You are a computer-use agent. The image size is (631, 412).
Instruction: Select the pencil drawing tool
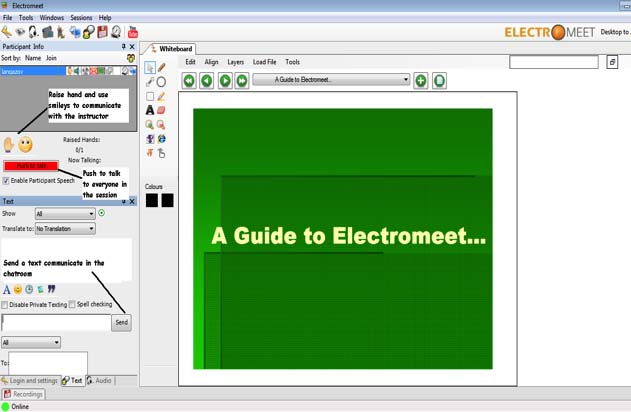click(161, 67)
